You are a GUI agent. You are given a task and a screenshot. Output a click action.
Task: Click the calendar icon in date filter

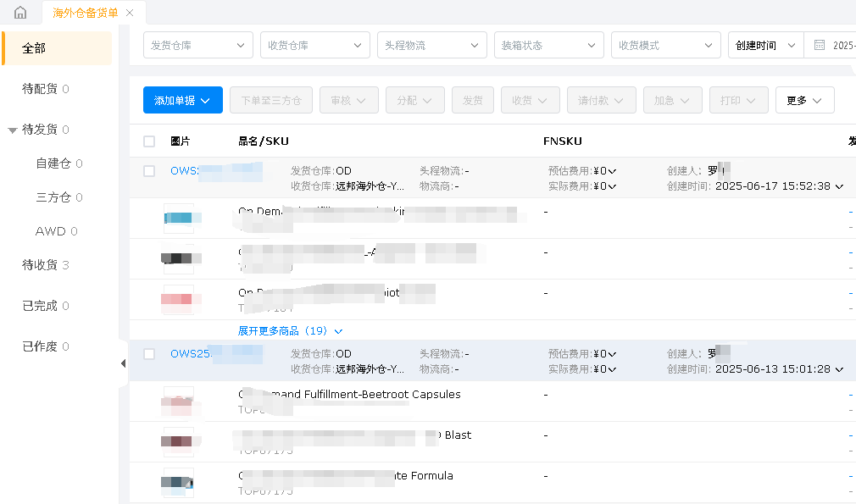[819, 45]
